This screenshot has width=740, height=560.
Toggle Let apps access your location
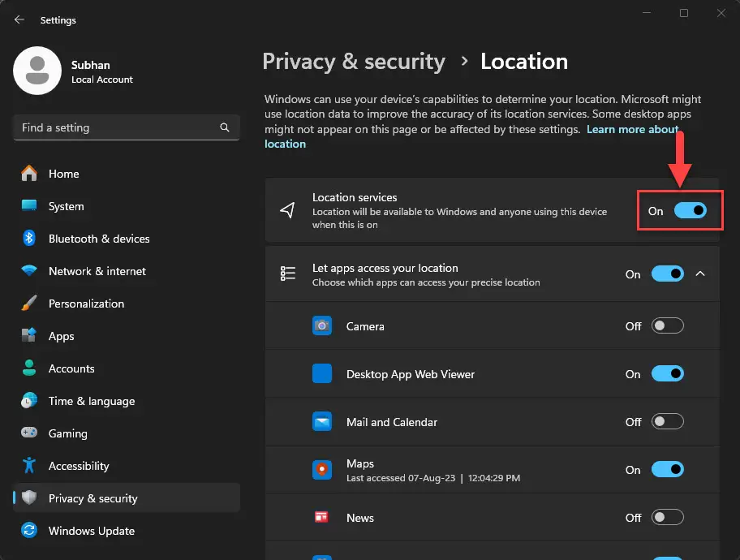[667, 274]
